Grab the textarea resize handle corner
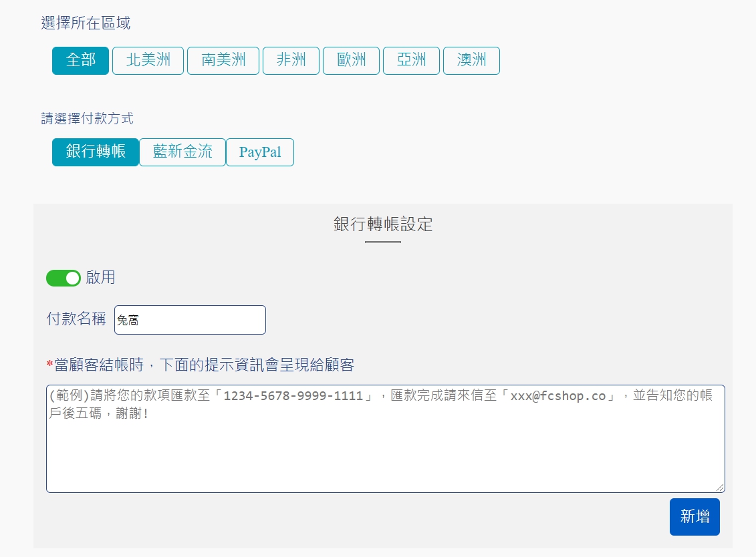The image size is (756, 557). tap(720, 488)
